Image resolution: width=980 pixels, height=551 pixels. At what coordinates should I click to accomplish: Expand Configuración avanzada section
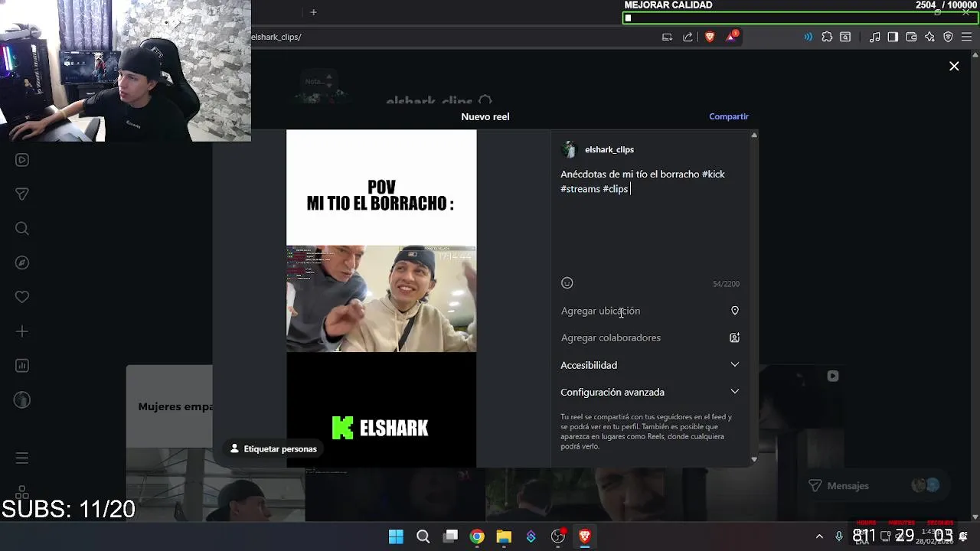(x=650, y=392)
